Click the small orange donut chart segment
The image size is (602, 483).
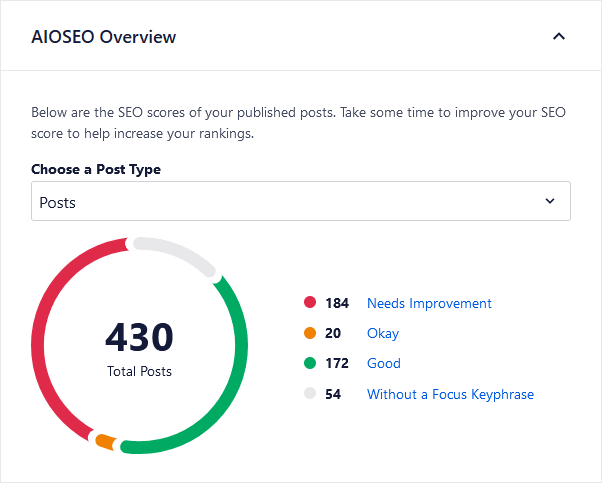tap(105, 442)
